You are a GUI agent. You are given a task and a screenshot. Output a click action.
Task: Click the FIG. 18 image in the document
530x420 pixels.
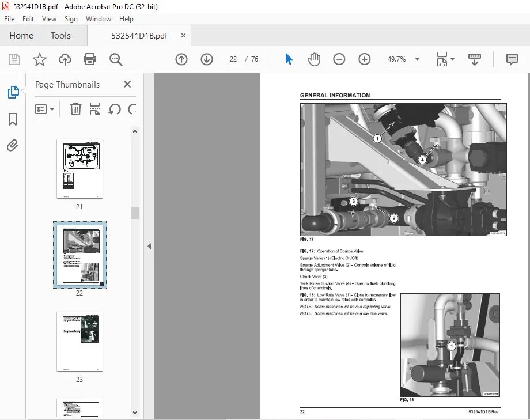450,345
